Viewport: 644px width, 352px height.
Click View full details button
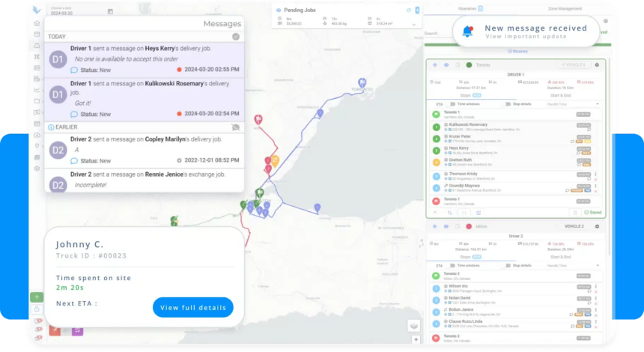click(193, 308)
